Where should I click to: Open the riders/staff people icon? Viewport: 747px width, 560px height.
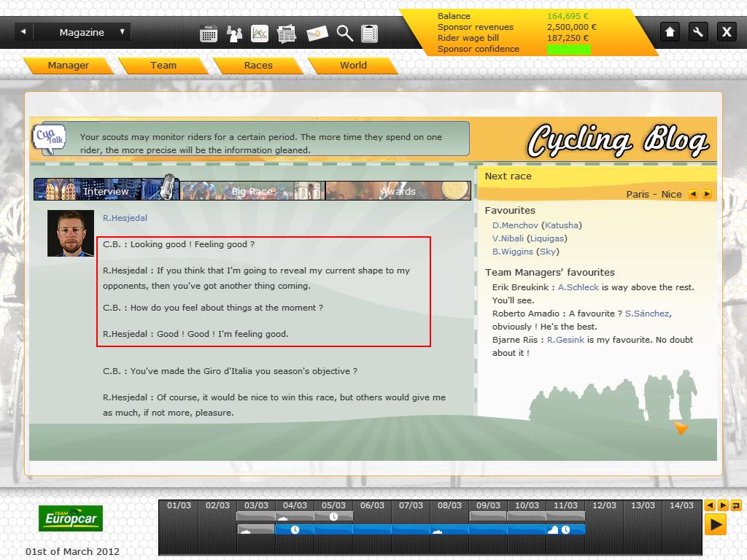234,34
